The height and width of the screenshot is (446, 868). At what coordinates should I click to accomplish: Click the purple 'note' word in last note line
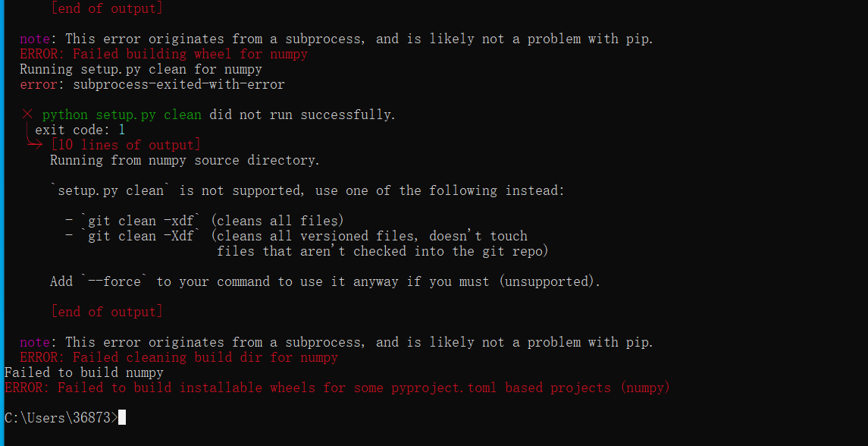(x=35, y=342)
